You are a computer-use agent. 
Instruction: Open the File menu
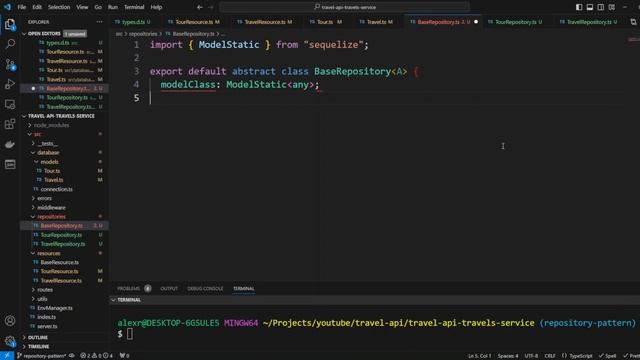click(x=22, y=7)
